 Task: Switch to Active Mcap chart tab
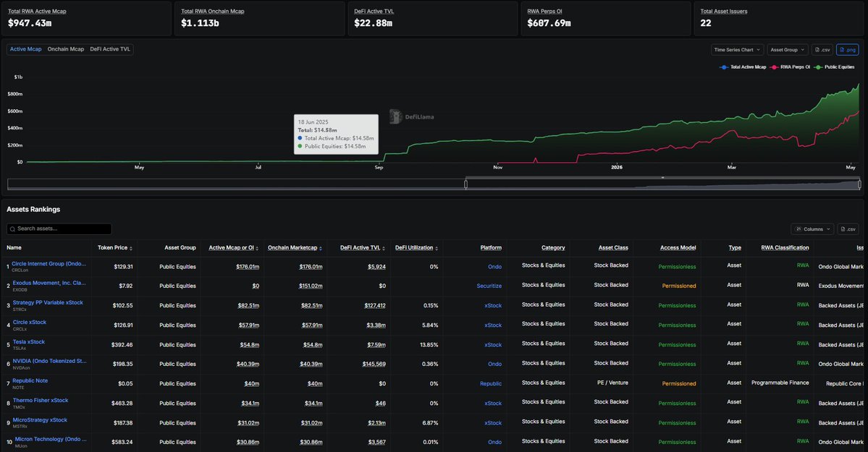(x=25, y=49)
